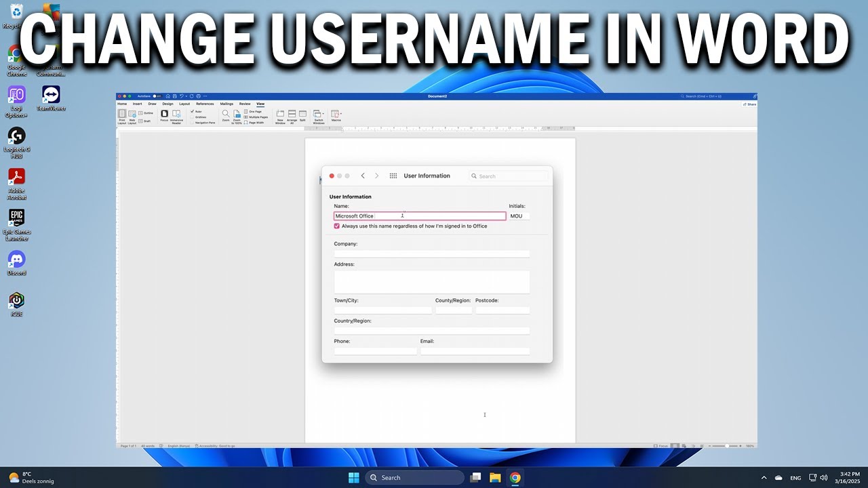Click Undo icon in Word title bar
The height and width of the screenshot is (488, 868).
click(181, 96)
